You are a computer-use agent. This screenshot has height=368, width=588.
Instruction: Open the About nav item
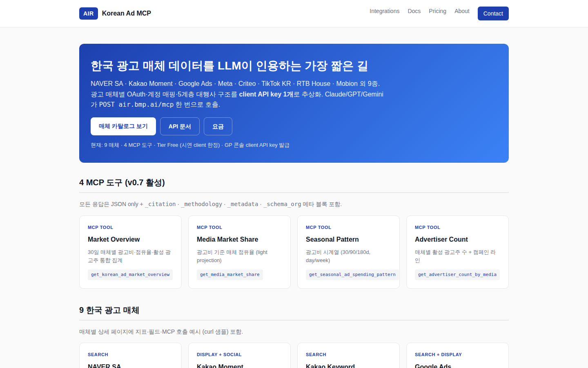pos(462,11)
